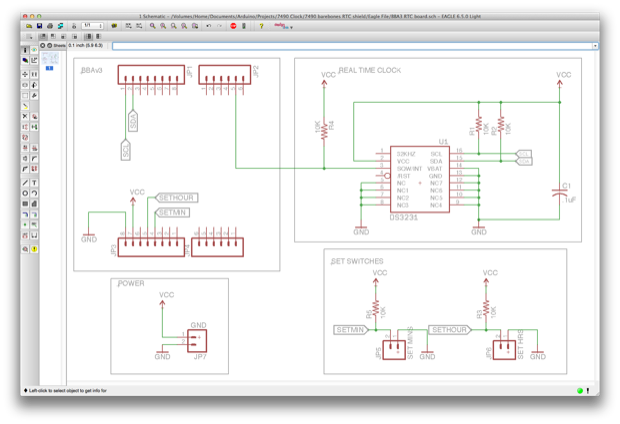
Task: Select the Replace part tool
Action: point(34,127)
